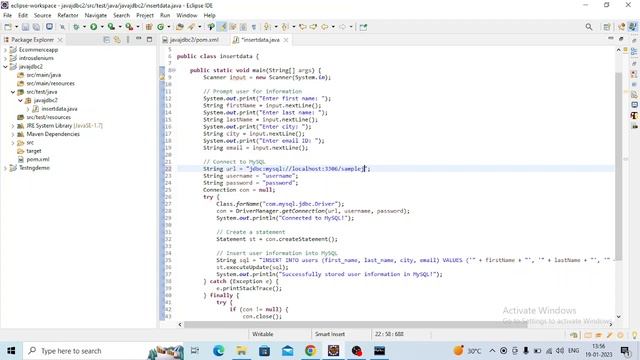Open the New file dropdown arrow

[x=16, y=27]
